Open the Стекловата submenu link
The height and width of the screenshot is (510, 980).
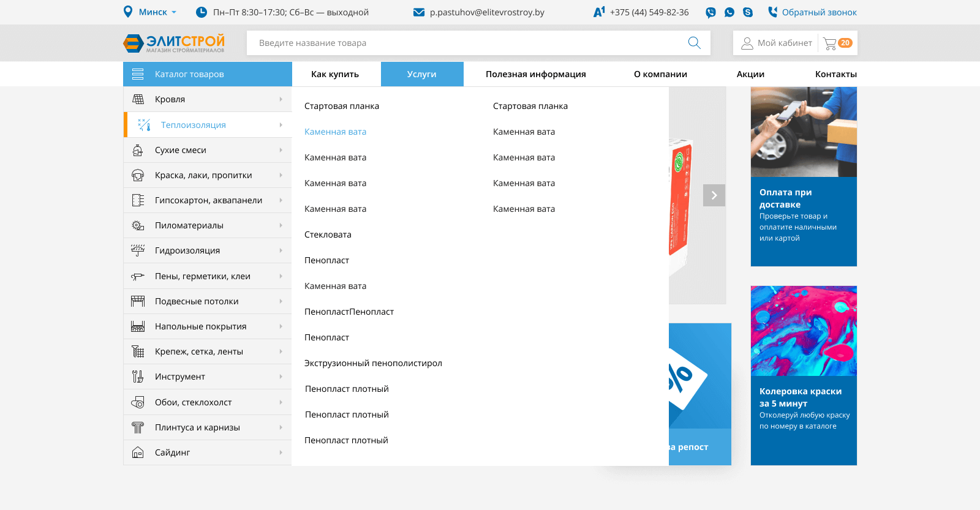pyautogui.click(x=328, y=234)
